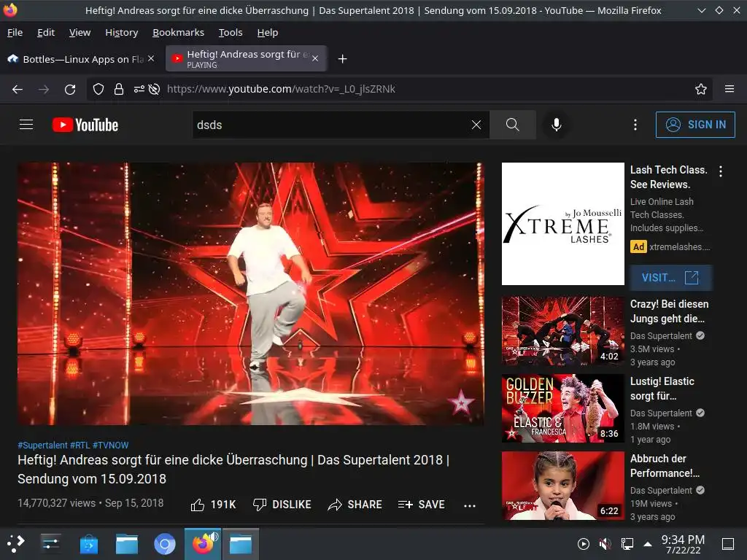Viewport: 747px width, 560px height.
Task: Close the playing YouTube tab
Action: [x=315, y=58]
